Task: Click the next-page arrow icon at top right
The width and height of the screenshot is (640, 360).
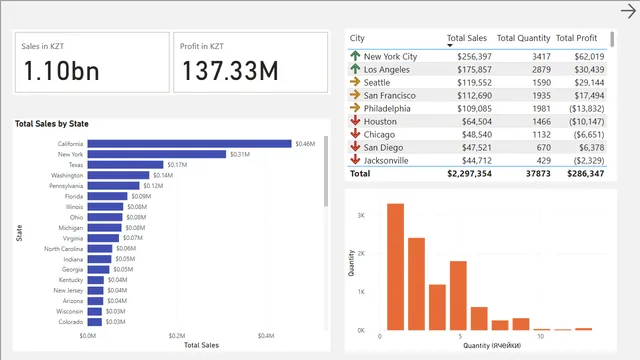Action: click(x=628, y=11)
